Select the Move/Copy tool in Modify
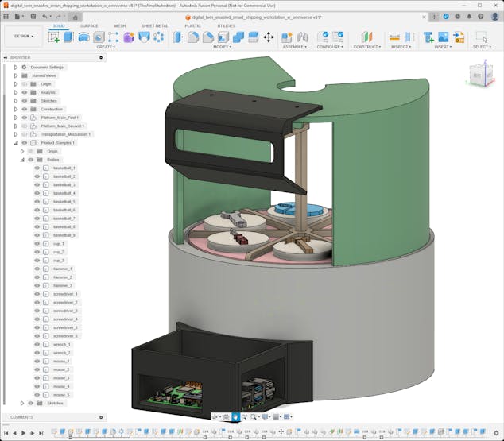Screen dimensions: 504x441 (x=268, y=37)
